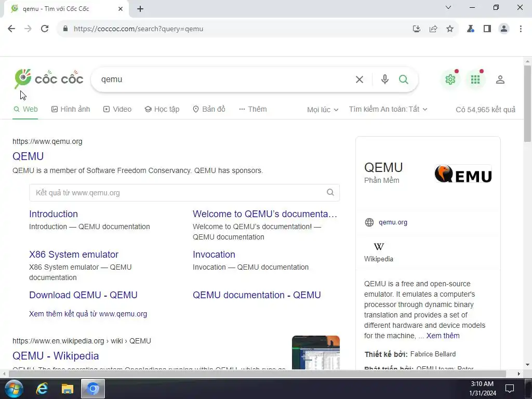The width and height of the screenshot is (532, 399).
Task: Close the 'qemu - Tìm với Cốc Cốc' tab
Action: pyautogui.click(x=121, y=9)
